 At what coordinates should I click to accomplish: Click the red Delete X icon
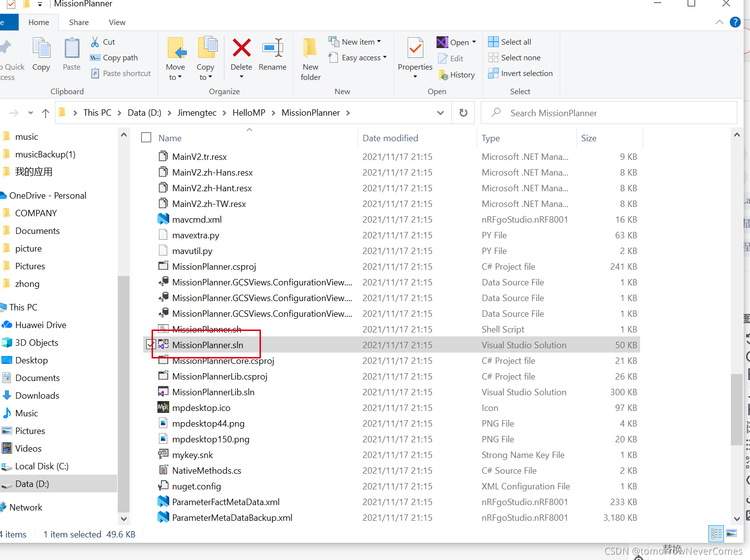coord(241,48)
